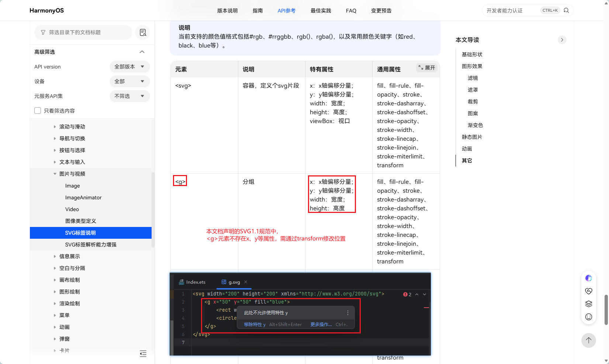609x364 pixels.
Task: Open the FAQ top nav item
Action: coord(351,11)
